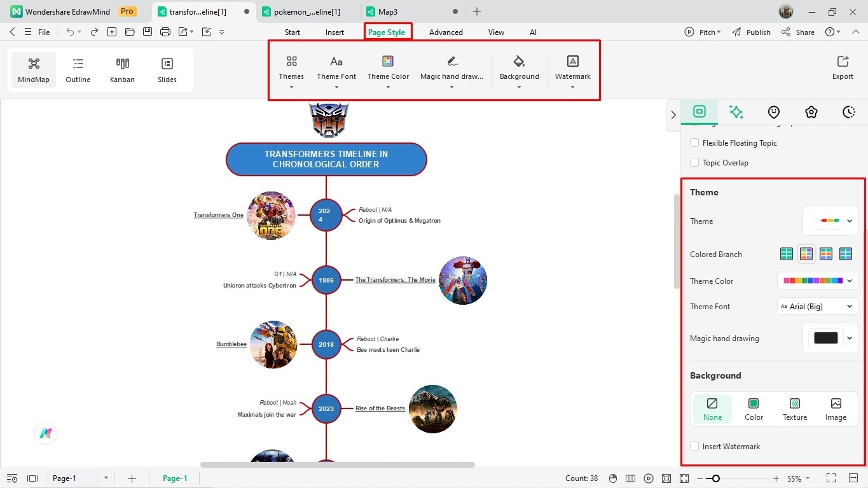
Task: Switch to the Advanced ribbon tab
Action: coord(446,32)
